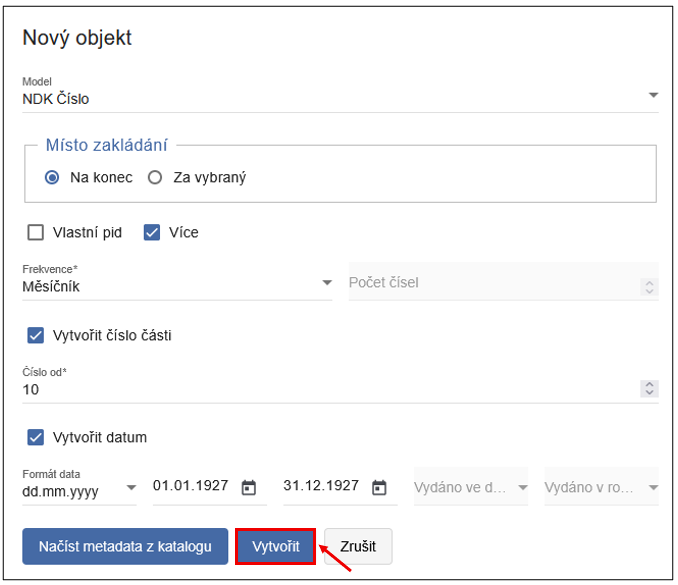Toggle the Vytvořit datum checkbox
678x585 pixels.
pos(36,437)
